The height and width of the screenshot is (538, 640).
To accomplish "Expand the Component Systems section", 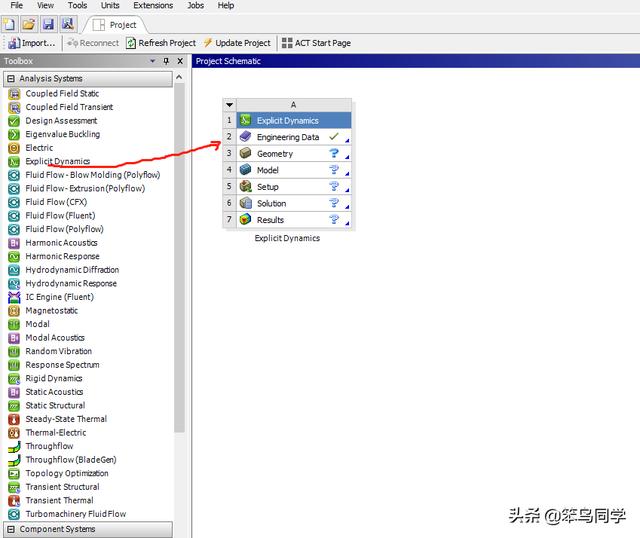I will tap(11, 530).
